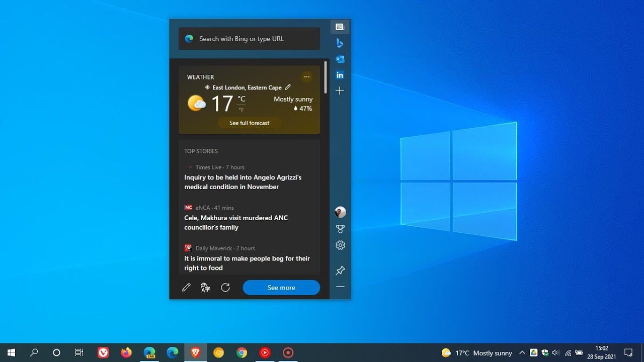Minimize the Edge bar using dash icon
644x362 pixels.
340,287
